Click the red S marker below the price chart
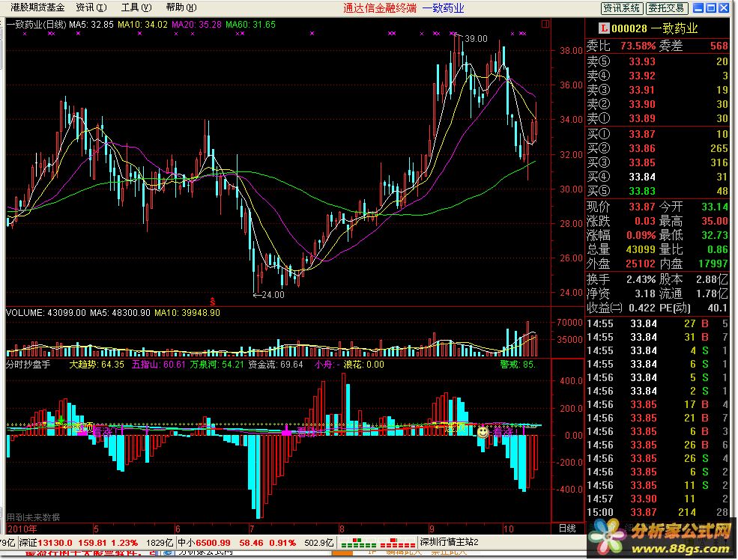The image size is (738, 560). coord(212,302)
